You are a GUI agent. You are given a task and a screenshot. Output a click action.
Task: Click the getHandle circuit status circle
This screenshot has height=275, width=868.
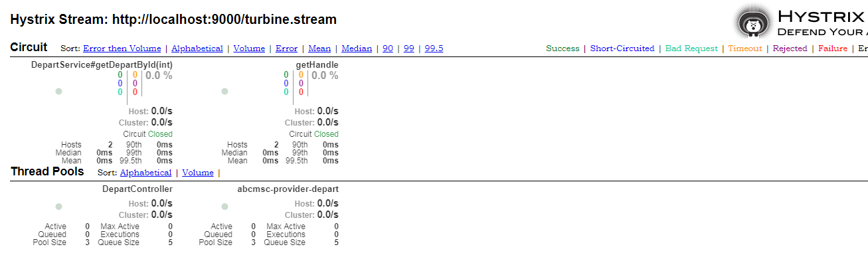(224, 92)
